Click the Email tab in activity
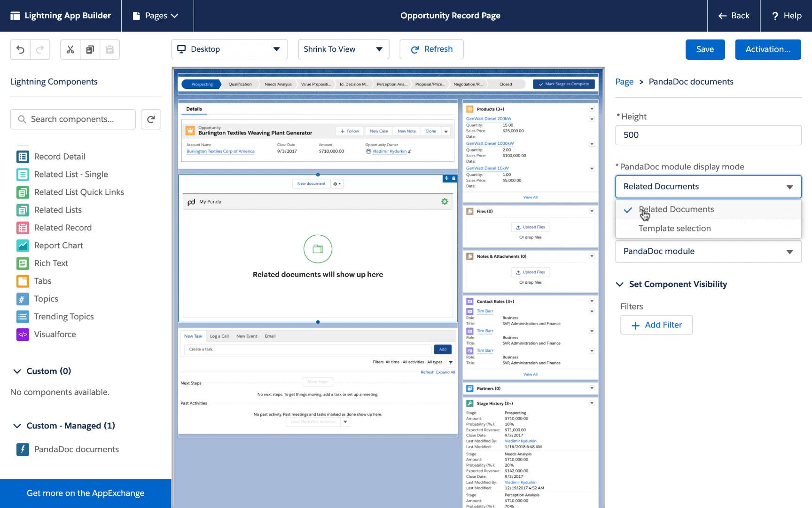812x508 pixels. [x=270, y=336]
